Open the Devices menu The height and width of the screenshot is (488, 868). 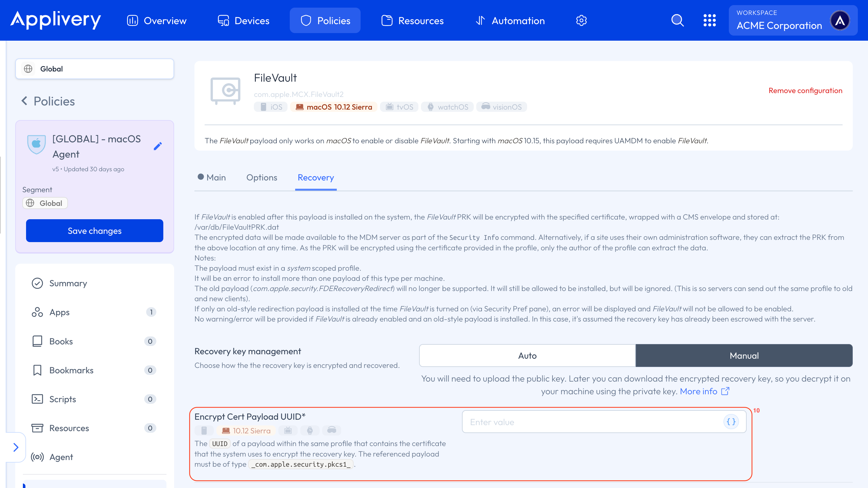(244, 21)
